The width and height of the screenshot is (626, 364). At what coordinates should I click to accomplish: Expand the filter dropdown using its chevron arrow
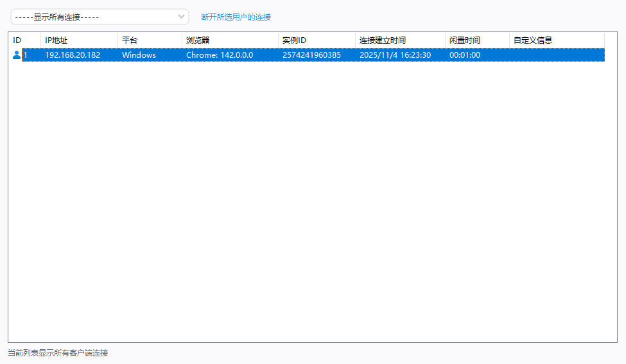click(x=181, y=17)
